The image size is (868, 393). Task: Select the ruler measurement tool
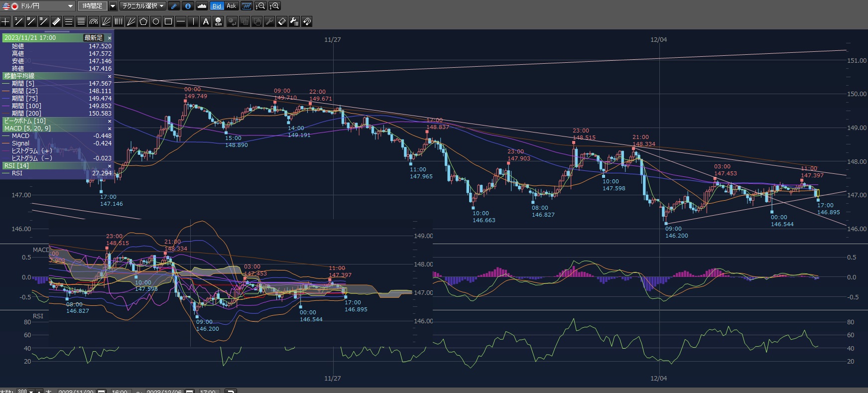point(56,21)
